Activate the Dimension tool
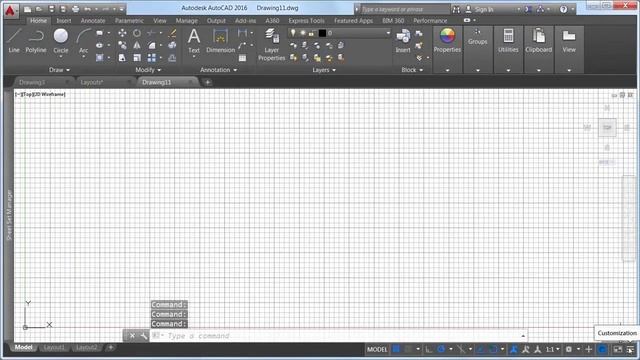 click(x=220, y=41)
